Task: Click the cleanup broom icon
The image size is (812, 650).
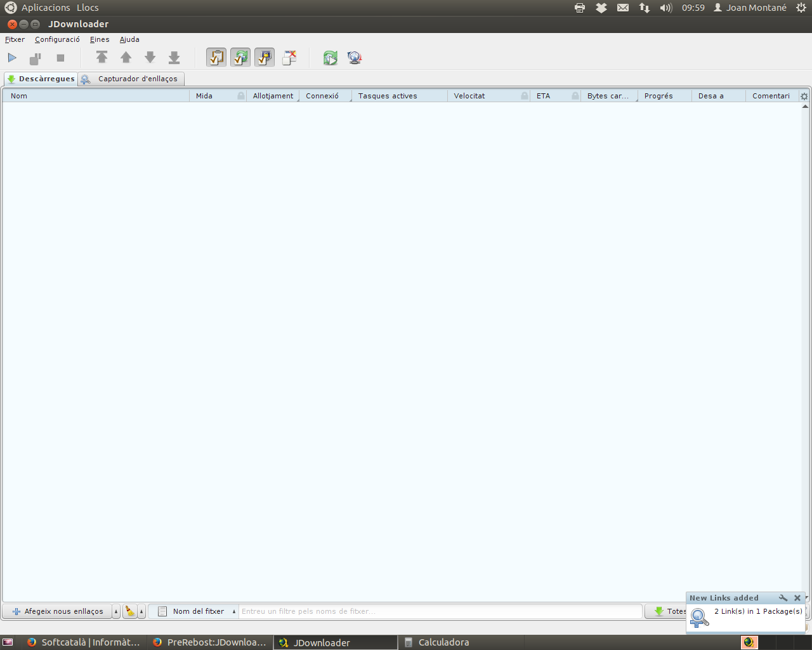Action: (x=129, y=611)
